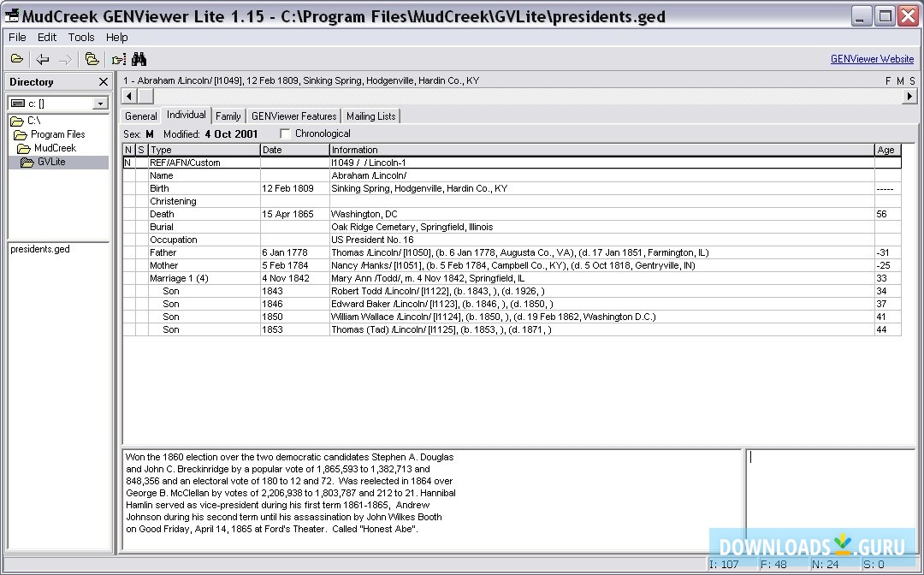Open a GEDCOM file with the Open icon
This screenshot has height=575, width=924.
(x=16, y=58)
